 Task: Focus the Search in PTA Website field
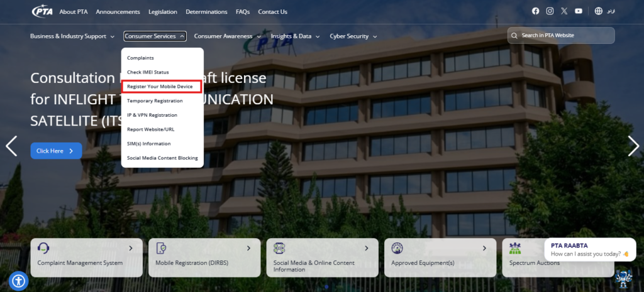(561, 35)
